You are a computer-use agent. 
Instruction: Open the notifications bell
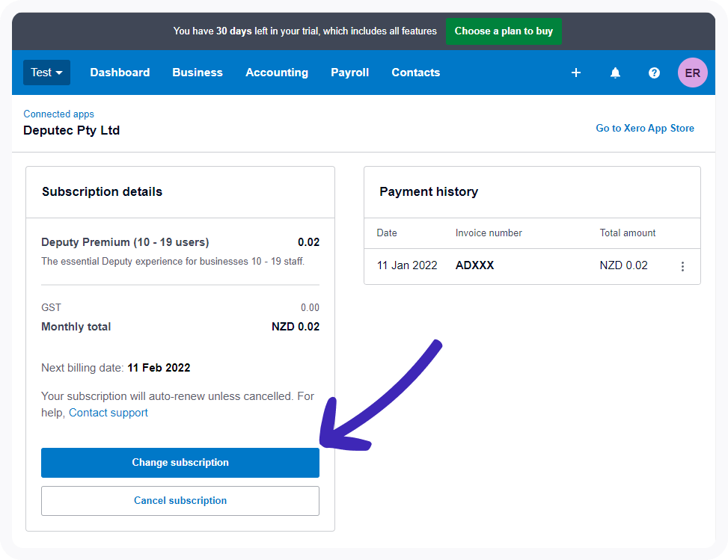point(615,73)
